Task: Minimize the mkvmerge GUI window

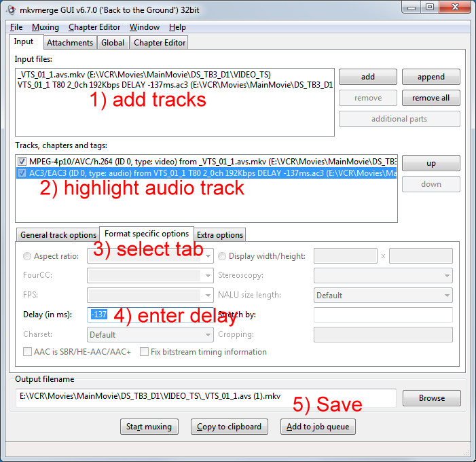Action: click(x=411, y=7)
